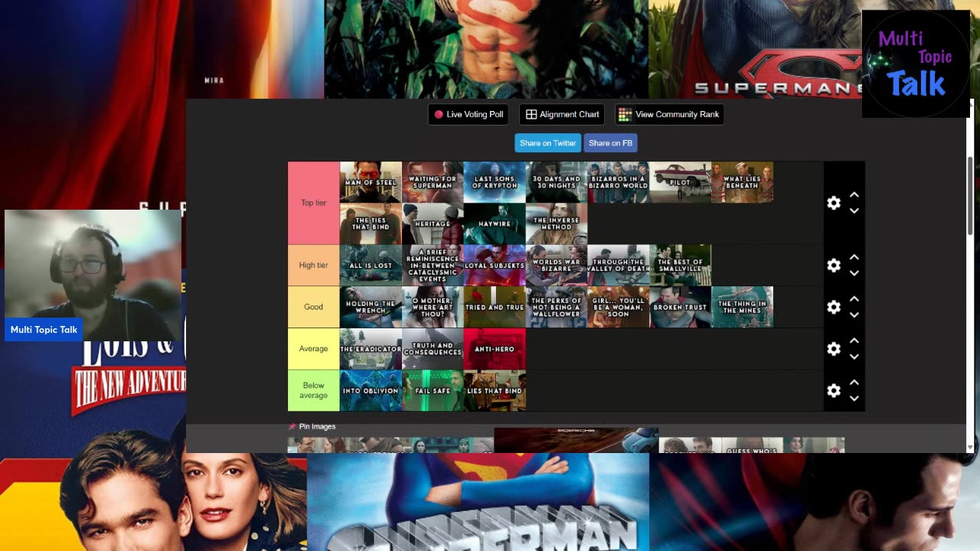This screenshot has height=551, width=980.
Task: Open settings gear for Good row
Action: coord(834,307)
